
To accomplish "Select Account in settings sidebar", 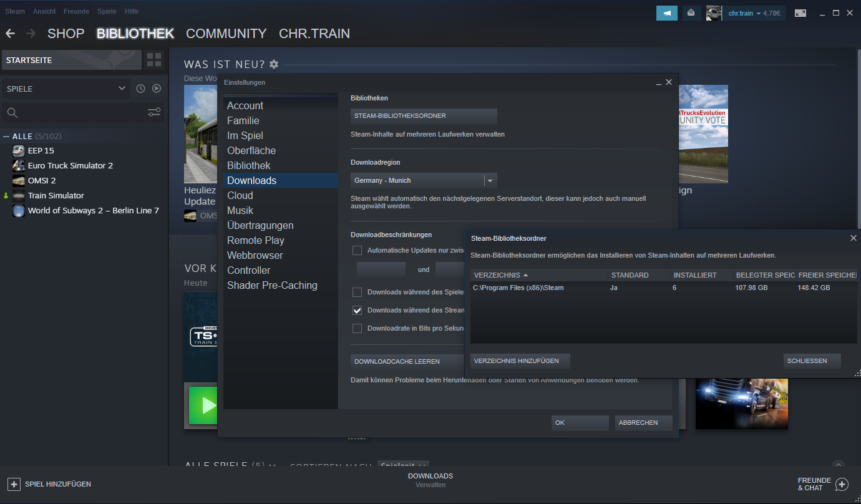I will [281, 105].
